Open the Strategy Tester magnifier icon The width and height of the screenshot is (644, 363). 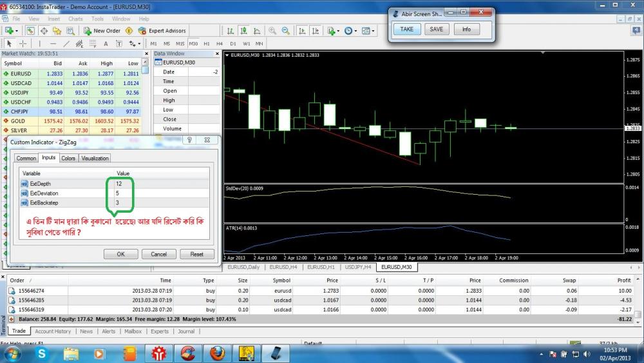coord(71,31)
